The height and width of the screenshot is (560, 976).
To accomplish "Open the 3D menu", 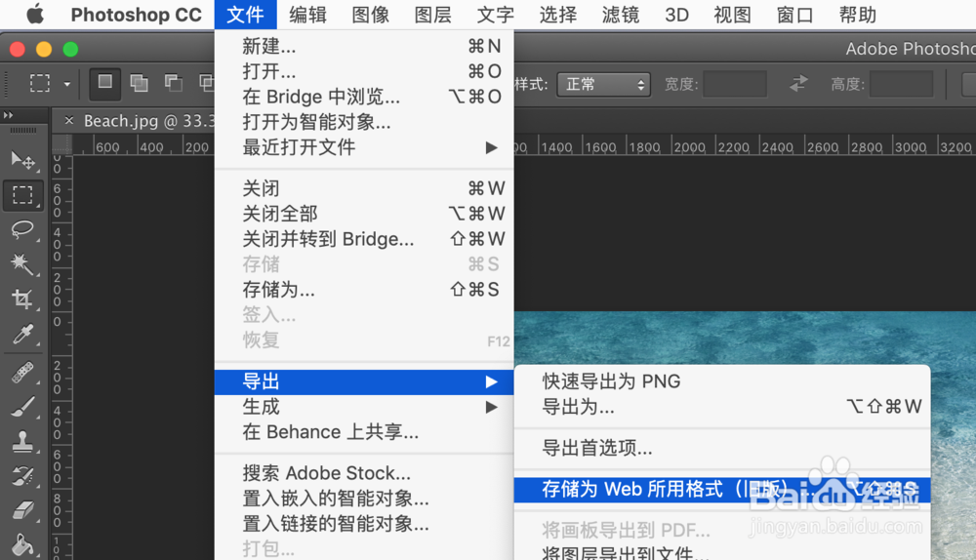I will pyautogui.click(x=676, y=15).
